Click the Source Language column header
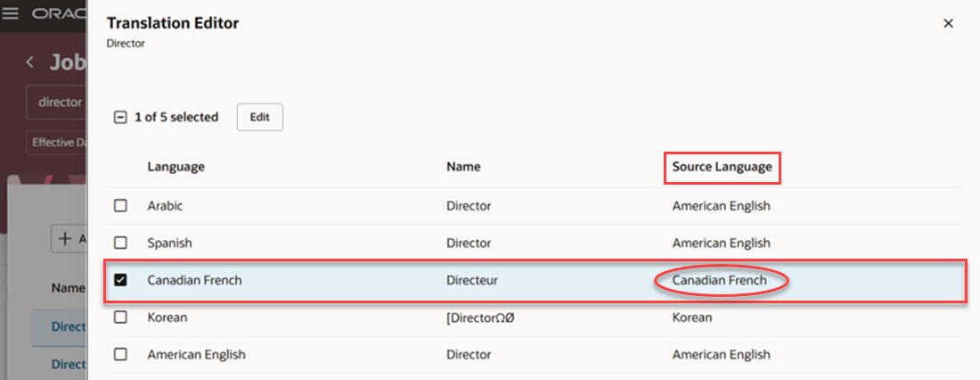This screenshot has height=380, width=980. pyautogui.click(x=722, y=167)
